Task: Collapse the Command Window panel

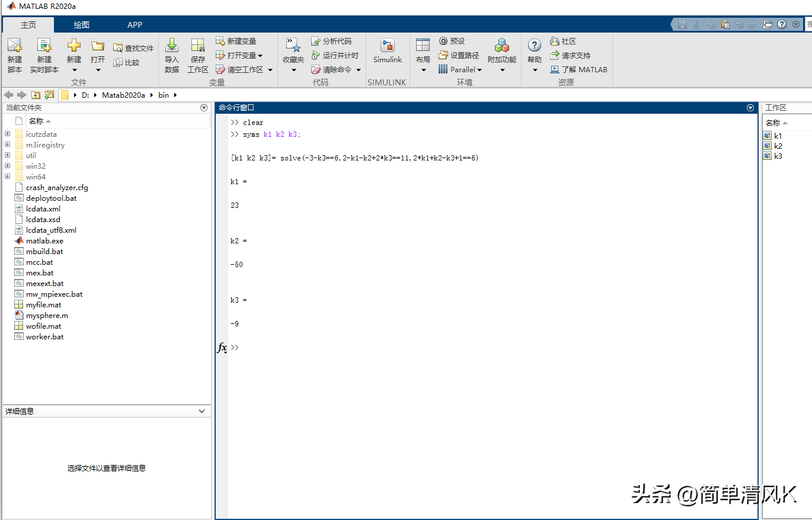Action: [750, 107]
